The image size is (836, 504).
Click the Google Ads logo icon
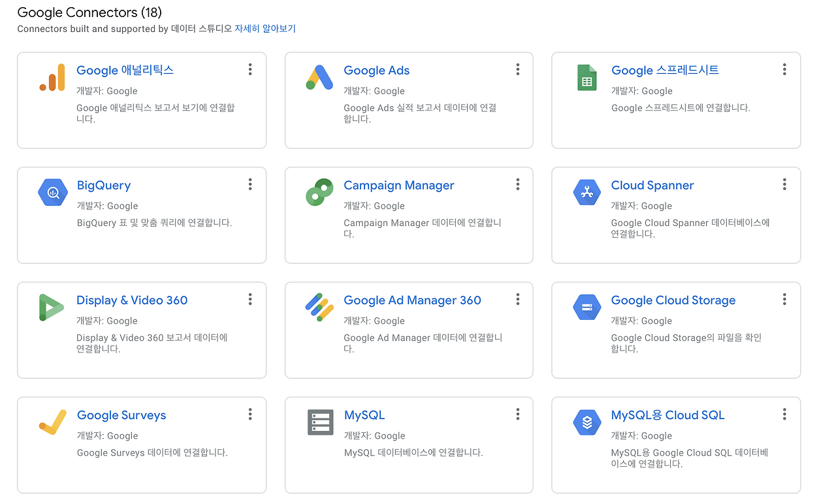click(x=320, y=77)
